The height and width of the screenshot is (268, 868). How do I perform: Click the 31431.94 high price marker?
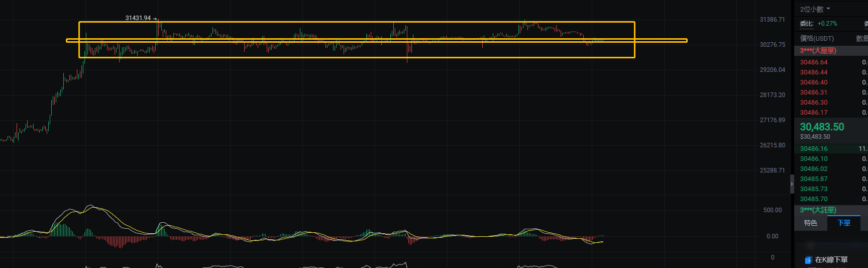tap(138, 18)
